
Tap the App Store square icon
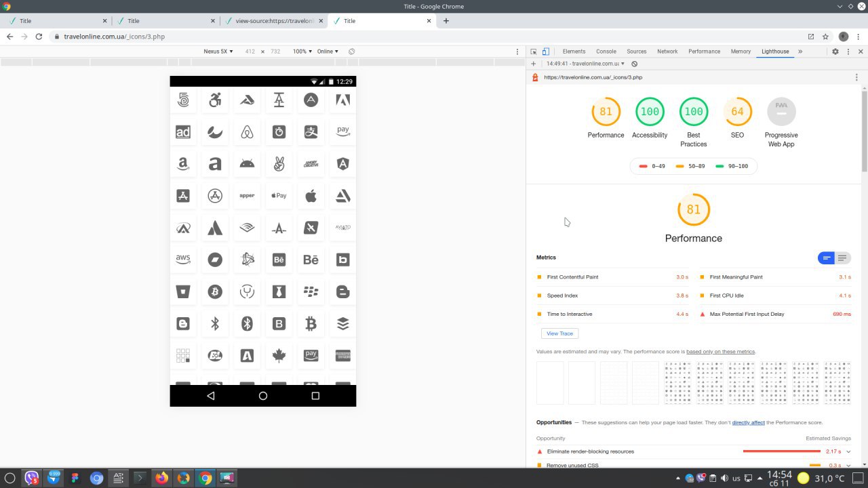pyautogui.click(x=183, y=196)
